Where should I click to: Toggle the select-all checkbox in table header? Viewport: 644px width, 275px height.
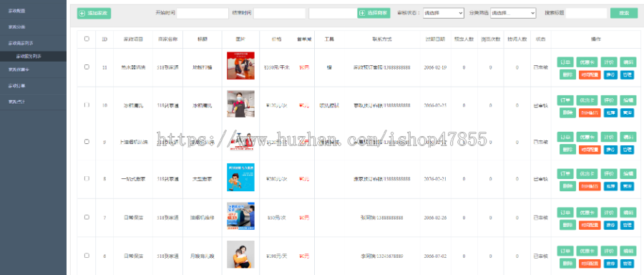click(87, 39)
